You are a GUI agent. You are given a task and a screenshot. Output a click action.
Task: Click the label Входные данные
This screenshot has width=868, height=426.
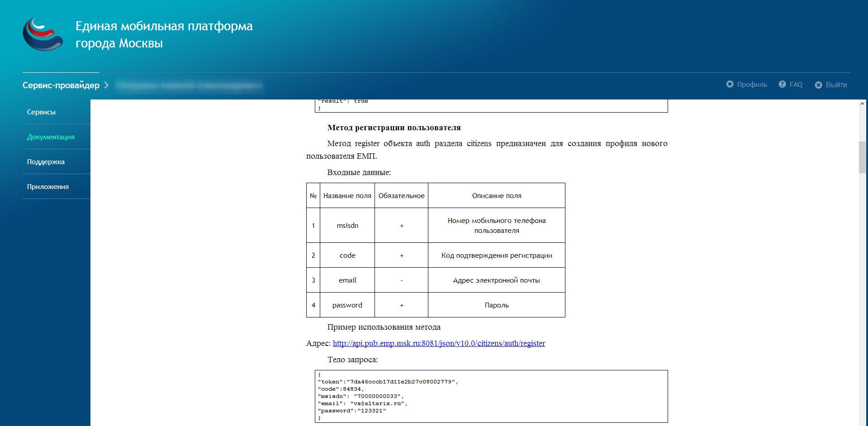pos(359,172)
